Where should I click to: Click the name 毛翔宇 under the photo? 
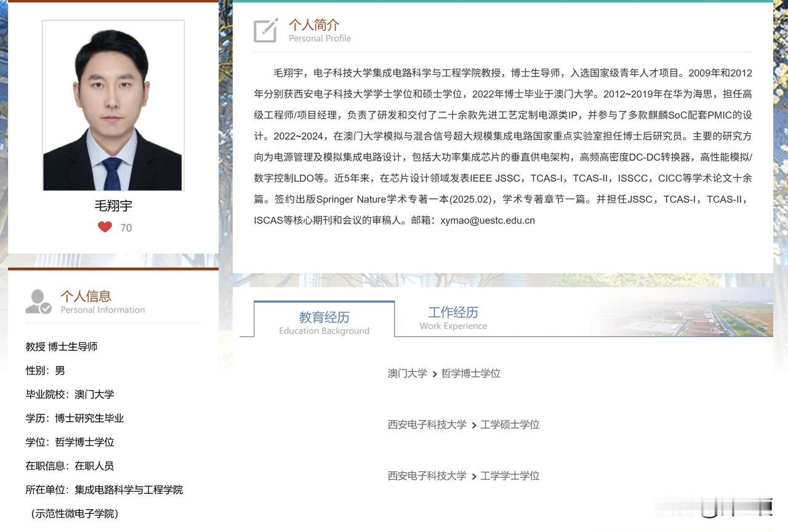click(x=113, y=206)
